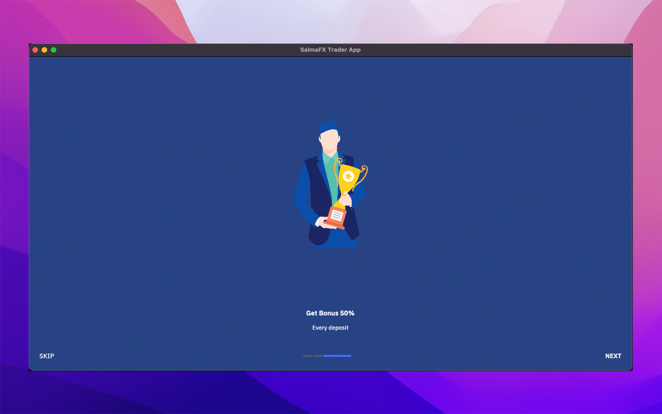Click the man's hand under the trophy
The width and height of the screenshot is (662, 414).
tap(322, 221)
